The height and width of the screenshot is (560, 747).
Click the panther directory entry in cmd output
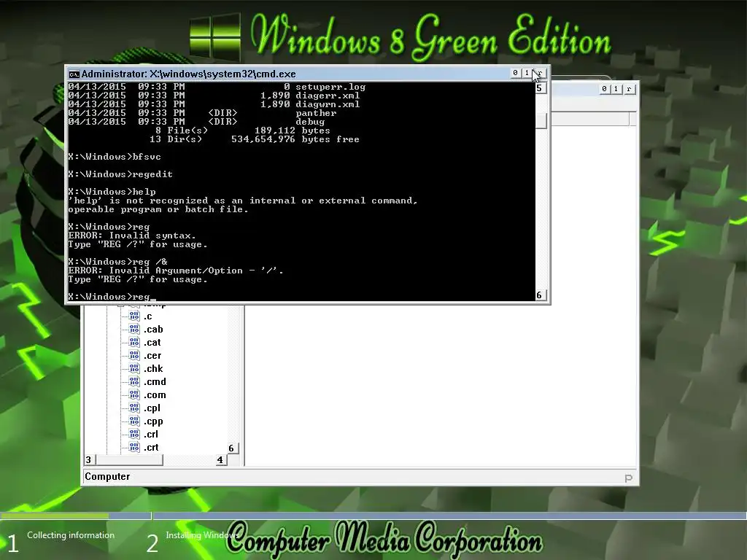tap(316, 113)
